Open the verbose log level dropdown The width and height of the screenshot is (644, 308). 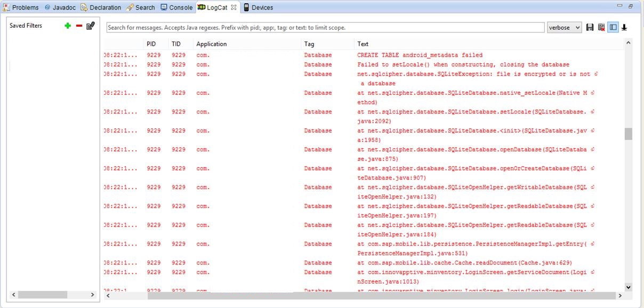564,27
